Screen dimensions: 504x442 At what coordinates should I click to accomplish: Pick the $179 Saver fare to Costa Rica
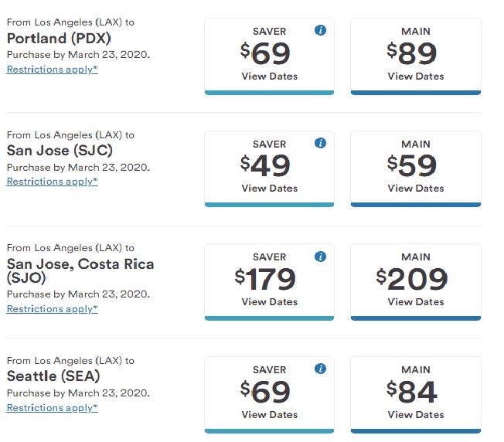point(269,282)
